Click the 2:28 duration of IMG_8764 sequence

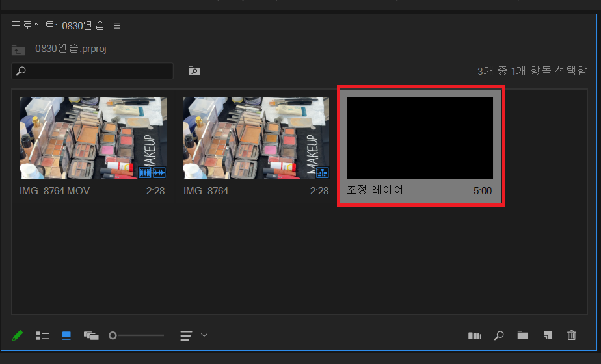coord(319,191)
